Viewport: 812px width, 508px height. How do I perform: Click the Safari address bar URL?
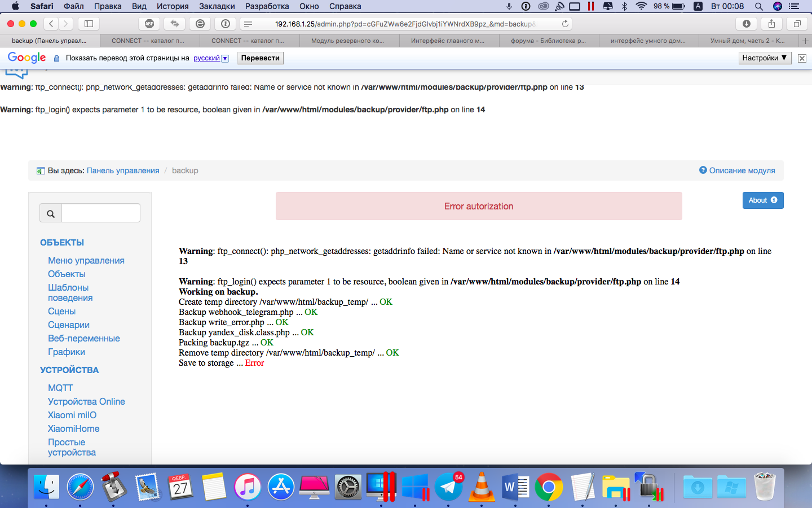pyautogui.click(x=405, y=24)
